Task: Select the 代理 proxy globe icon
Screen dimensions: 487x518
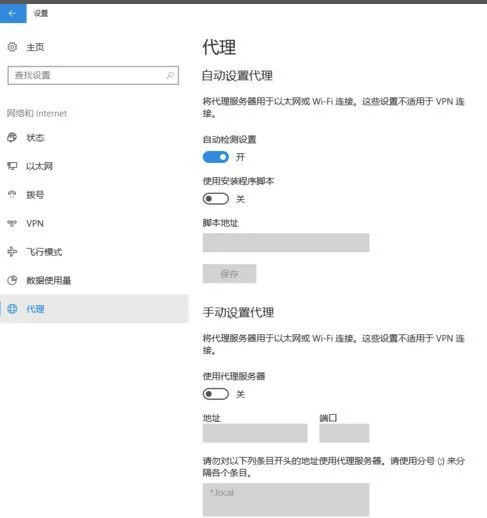Action: click(12, 309)
